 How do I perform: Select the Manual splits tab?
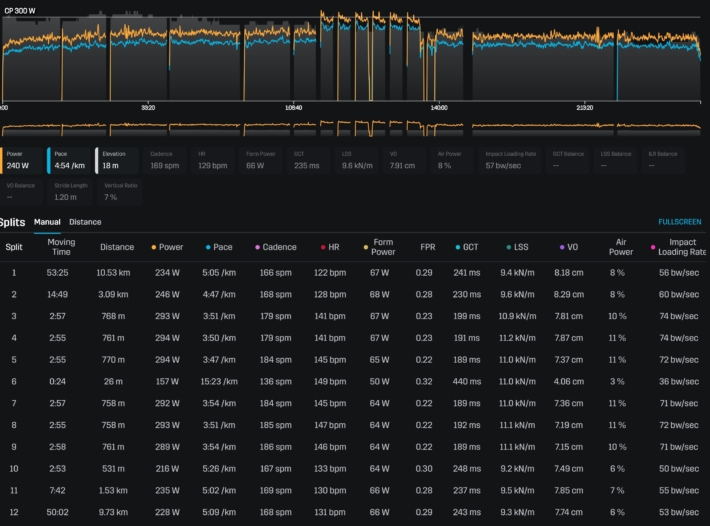(x=47, y=222)
